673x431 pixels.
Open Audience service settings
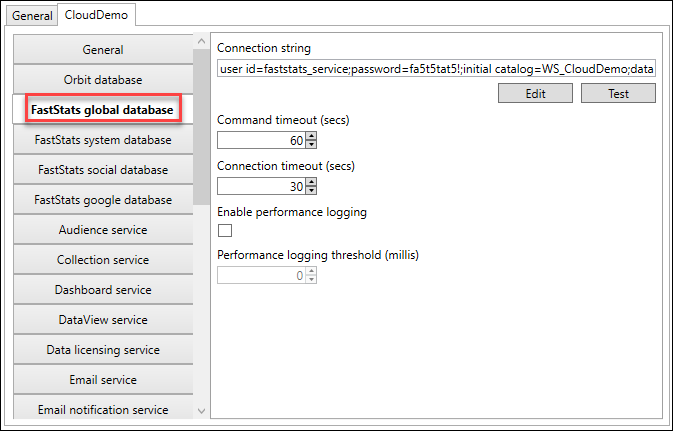103,230
